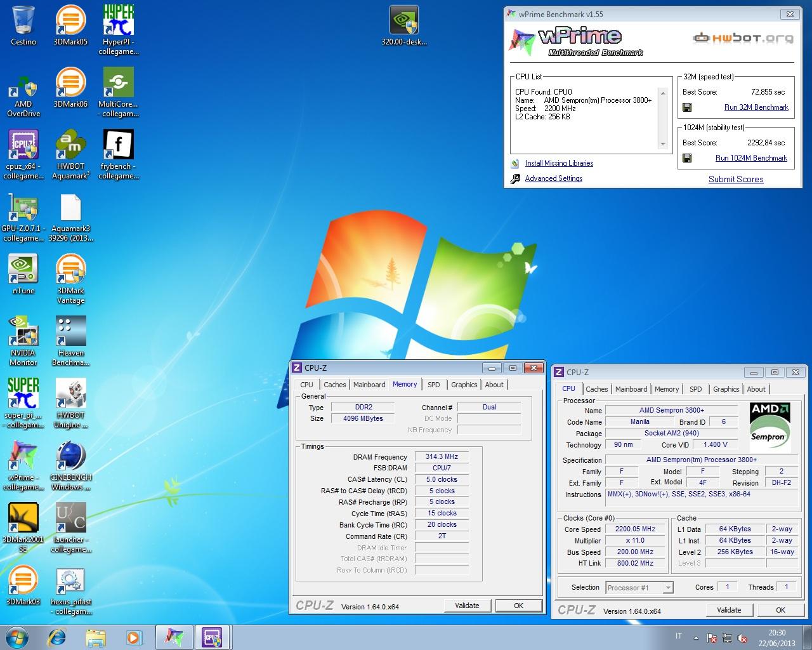Select the DRAM Frequency 314.3 MHz value
This screenshot has width=812, height=650.
pyautogui.click(x=442, y=456)
